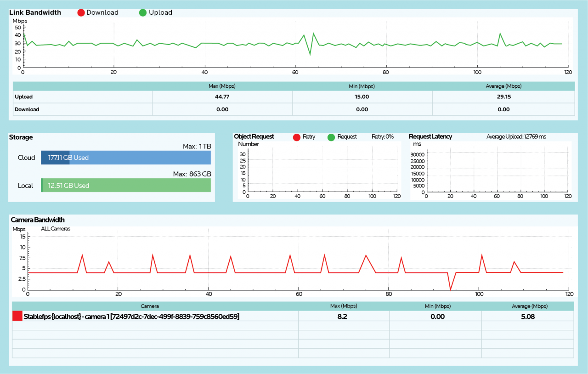Click the Local 12.51 GB Used bar
The image size is (588, 374).
pyautogui.click(x=126, y=185)
